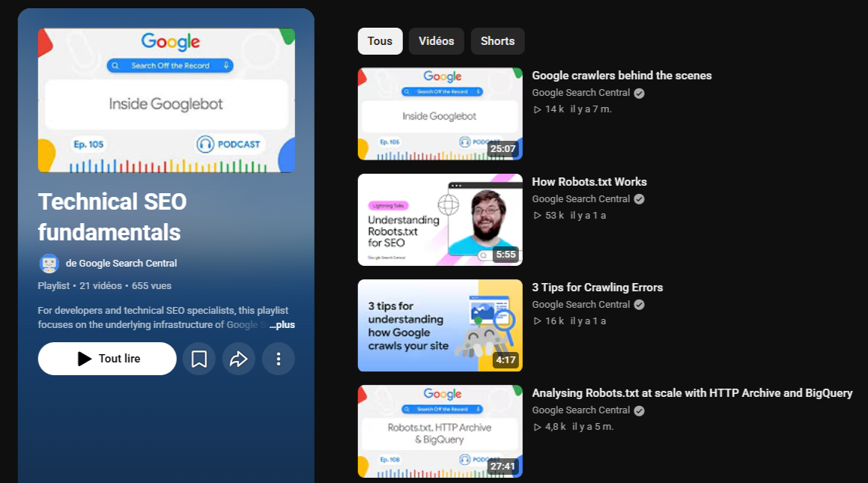This screenshot has height=483, width=868.
Task: Switch to the Vidéos filter tab
Action: (436, 41)
